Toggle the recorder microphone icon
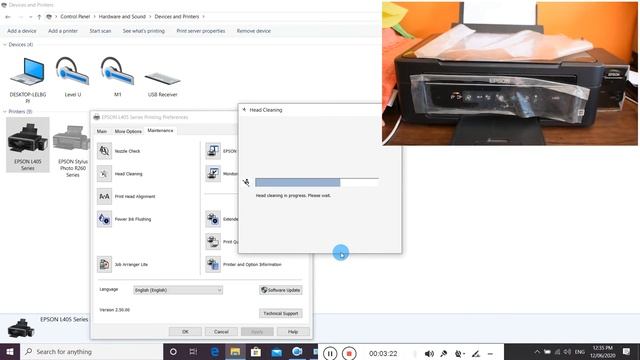Image resolution: width=640 pixels, height=360 pixels. (444, 353)
